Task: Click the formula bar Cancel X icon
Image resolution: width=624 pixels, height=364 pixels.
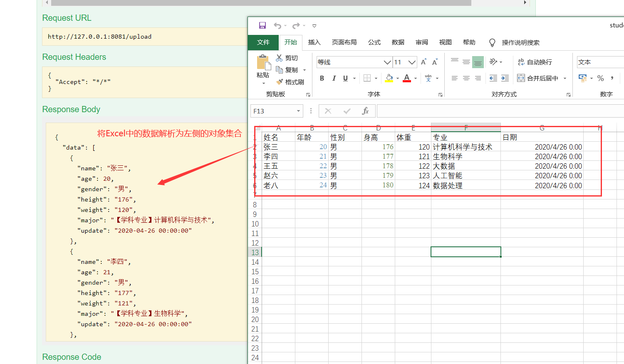Action: [x=328, y=111]
